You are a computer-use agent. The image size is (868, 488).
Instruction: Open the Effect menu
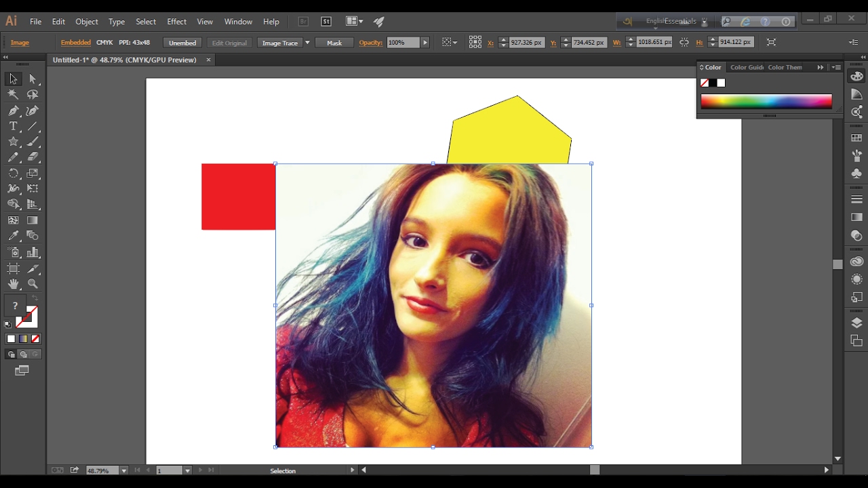[176, 22]
